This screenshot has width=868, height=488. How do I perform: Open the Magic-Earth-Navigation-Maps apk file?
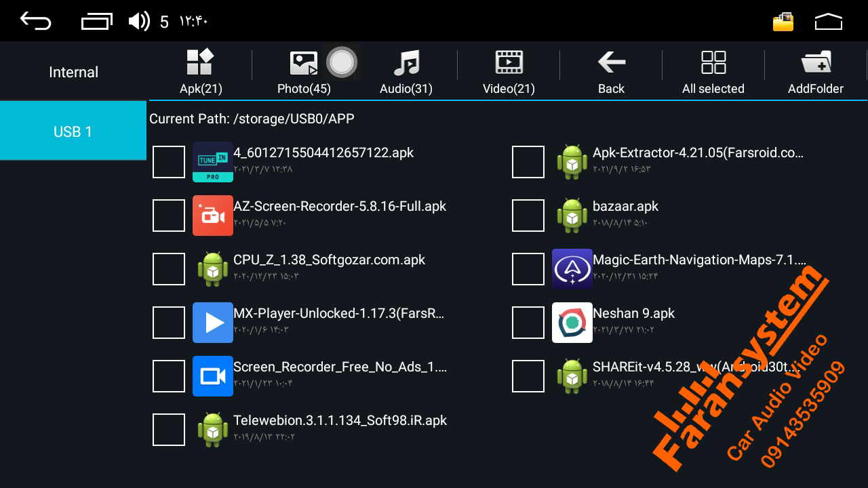click(x=698, y=260)
